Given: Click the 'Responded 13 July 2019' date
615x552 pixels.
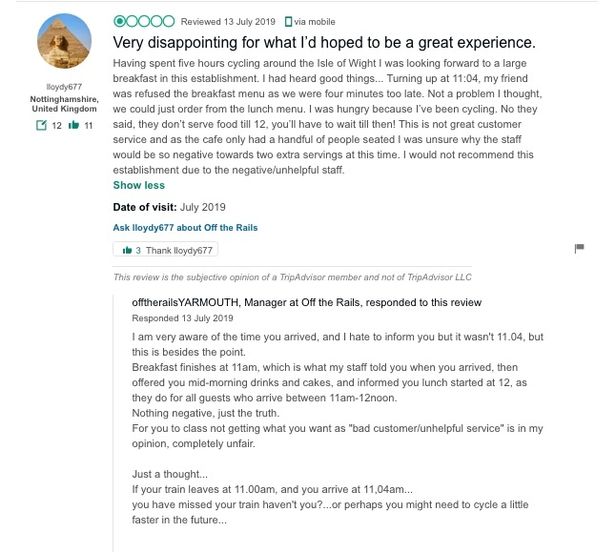Looking at the screenshot, I should pos(183,317).
